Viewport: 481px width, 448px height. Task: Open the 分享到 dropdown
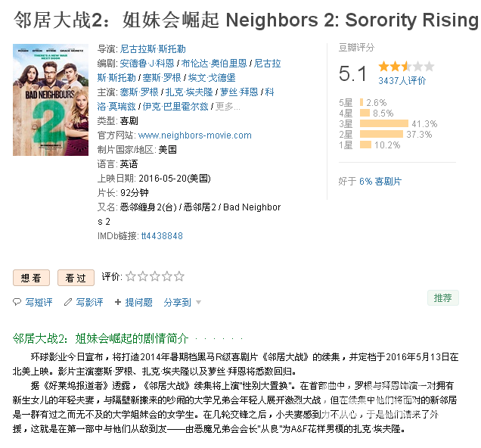click(182, 303)
